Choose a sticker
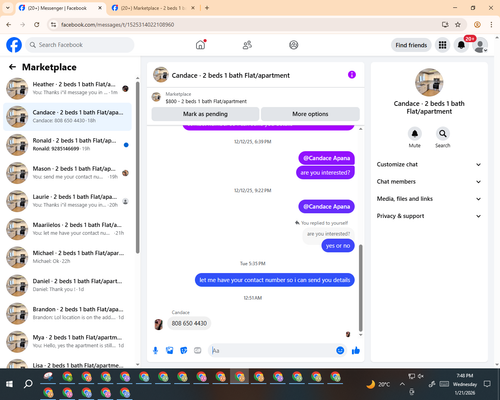The image size is (500, 400). pos(184,350)
